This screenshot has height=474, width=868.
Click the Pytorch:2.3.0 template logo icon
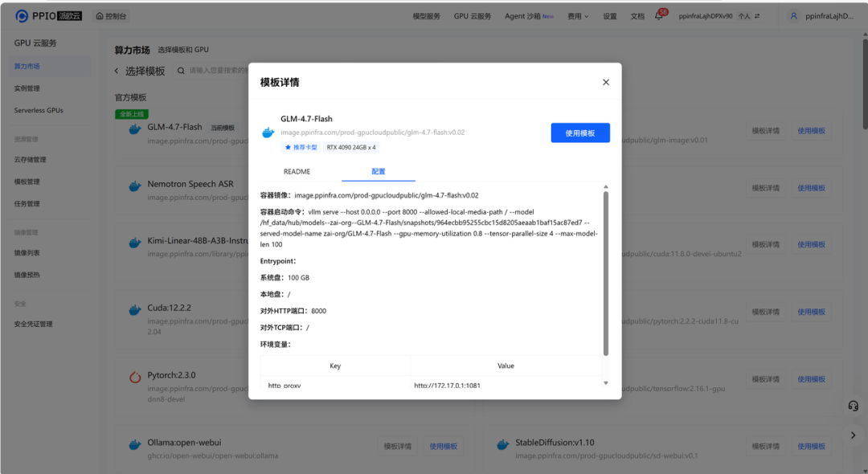pyautogui.click(x=135, y=378)
